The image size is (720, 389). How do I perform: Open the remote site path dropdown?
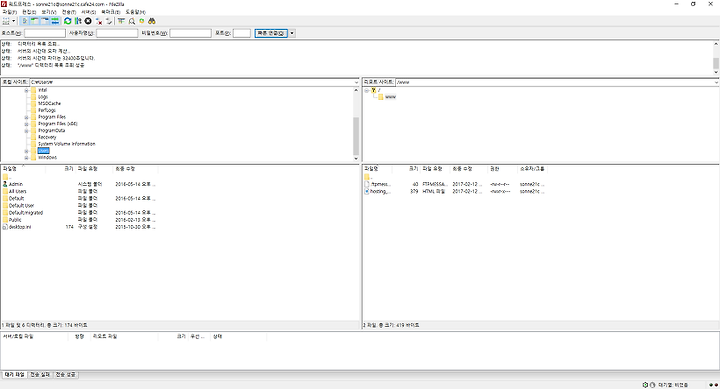(717, 82)
